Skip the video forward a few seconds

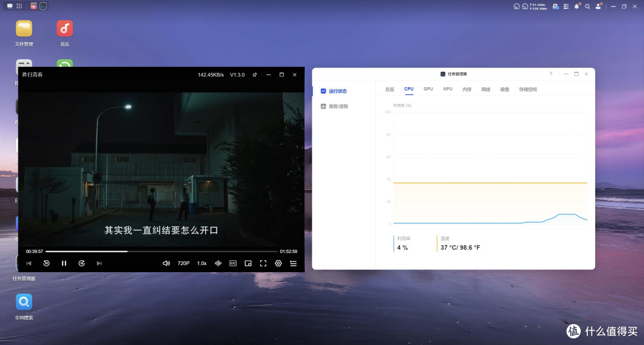82,263
